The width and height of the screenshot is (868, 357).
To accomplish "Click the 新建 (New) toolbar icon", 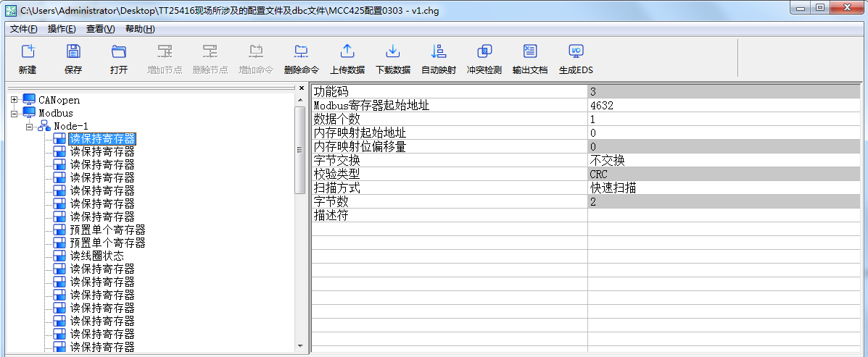I will (x=28, y=52).
